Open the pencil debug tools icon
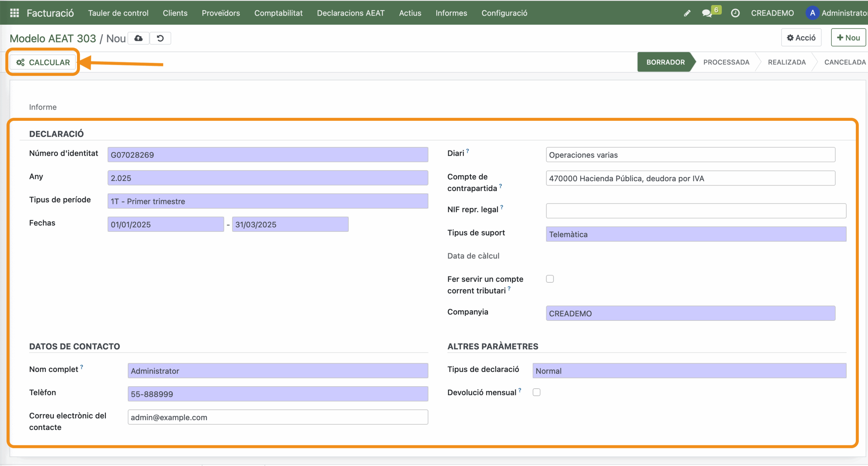The image size is (868, 466). (x=687, y=13)
